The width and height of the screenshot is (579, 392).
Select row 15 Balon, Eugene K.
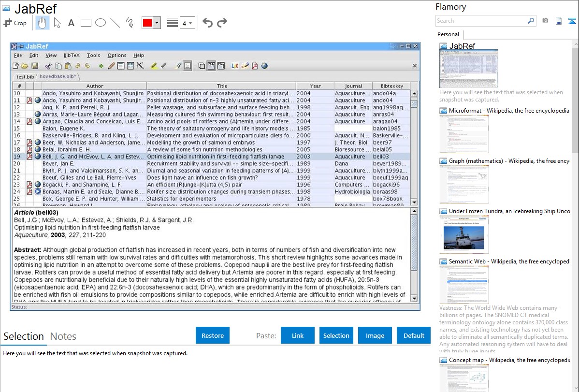211,128
